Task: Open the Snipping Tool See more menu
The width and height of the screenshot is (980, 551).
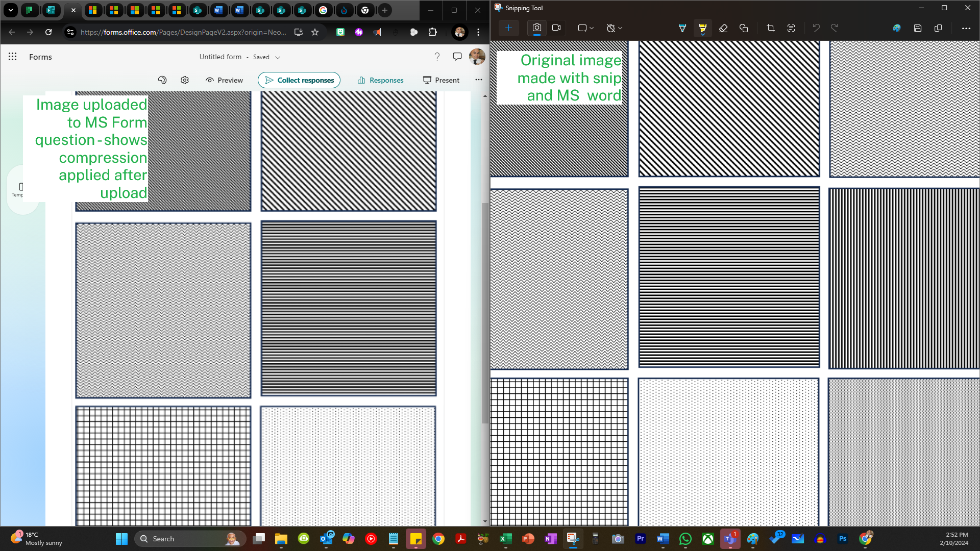Action: click(966, 28)
